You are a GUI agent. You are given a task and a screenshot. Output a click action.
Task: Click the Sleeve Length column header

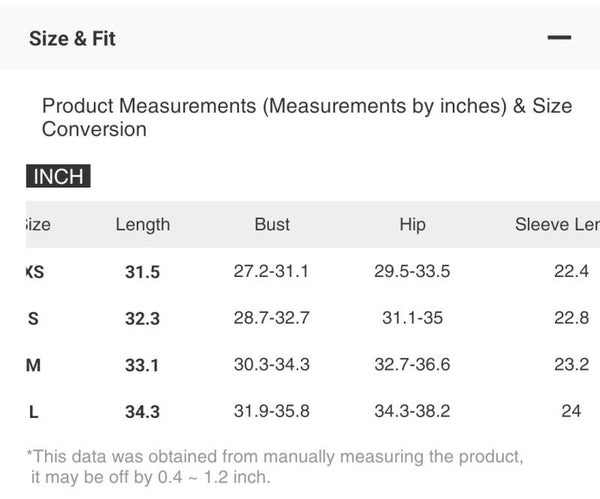click(557, 224)
